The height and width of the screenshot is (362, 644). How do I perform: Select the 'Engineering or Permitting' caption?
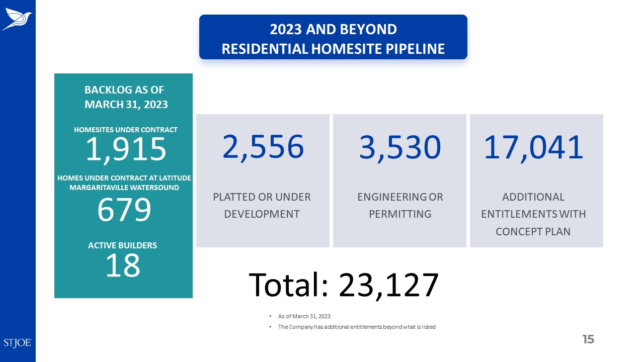[x=400, y=205]
